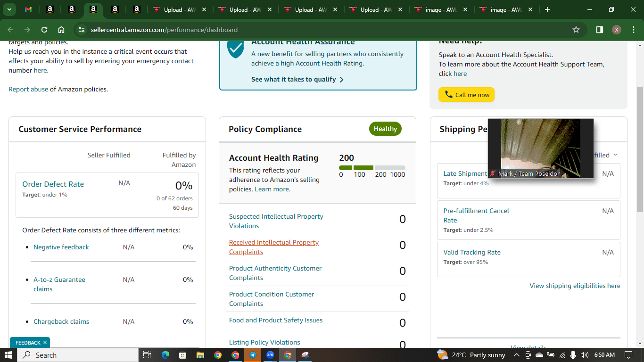Click View shipping eligibilities here
This screenshot has height=362, width=644.
(575, 286)
